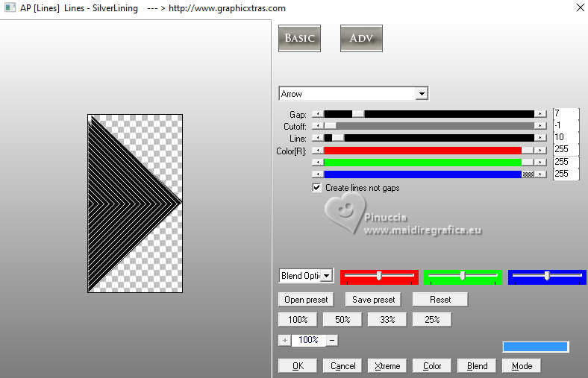This screenshot has height=378, width=588.
Task: Click the Line slider left arrow
Action: [x=318, y=138]
